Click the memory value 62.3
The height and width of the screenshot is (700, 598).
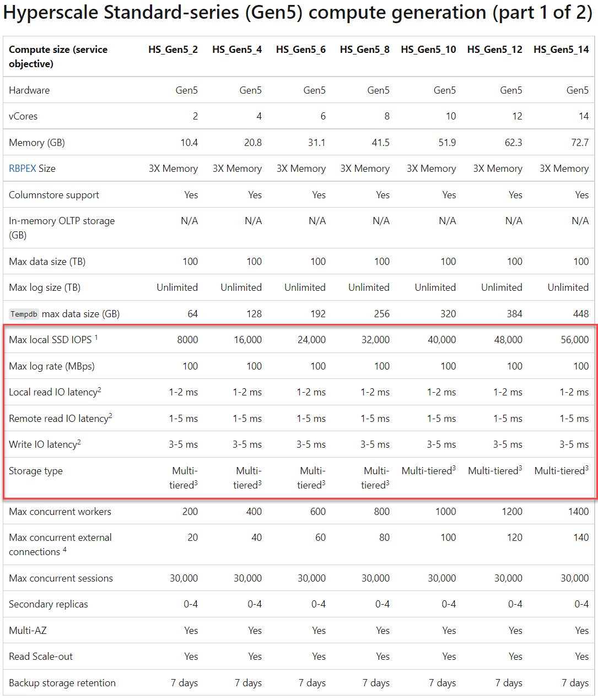point(514,143)
